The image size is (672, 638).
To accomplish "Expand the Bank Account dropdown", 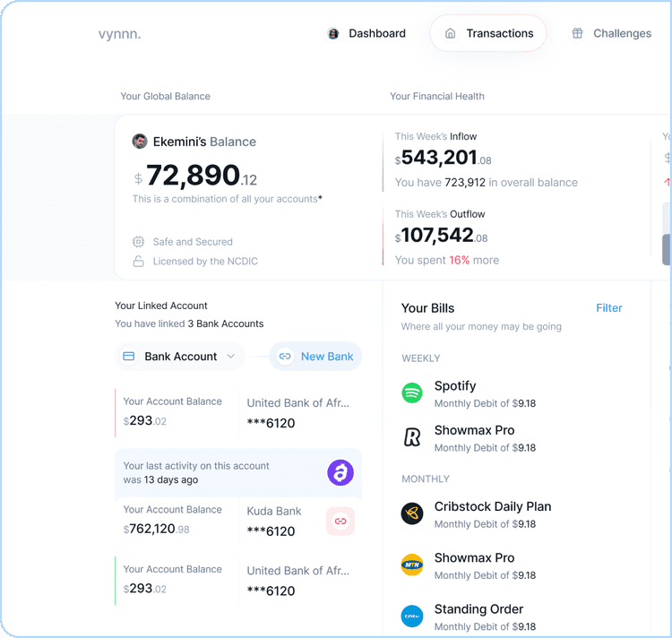I will point(180,357).
